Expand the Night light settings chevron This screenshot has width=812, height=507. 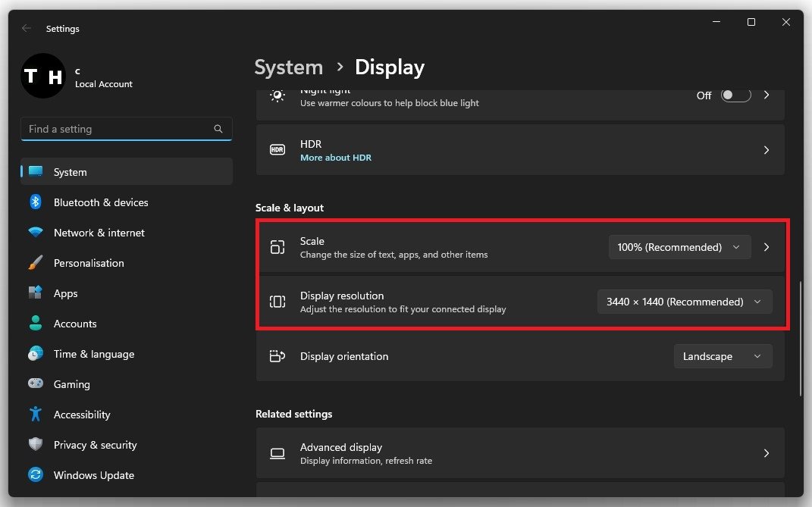tap(767, 95)
